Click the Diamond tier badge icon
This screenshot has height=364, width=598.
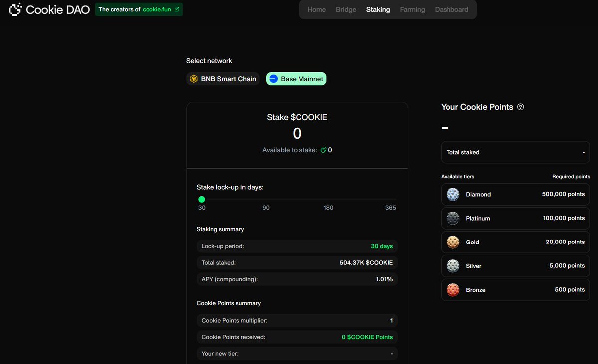[453, 194]
